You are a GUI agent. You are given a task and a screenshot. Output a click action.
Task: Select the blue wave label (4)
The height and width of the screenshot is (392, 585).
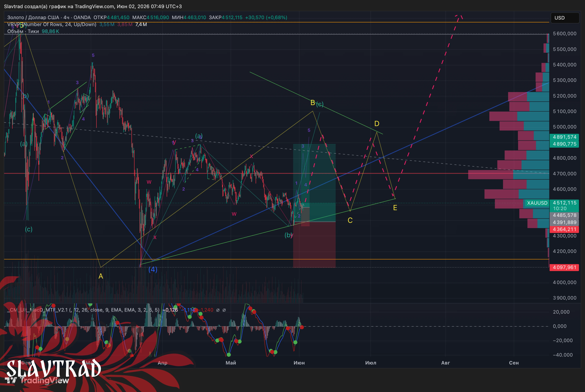click(x=153, y=269)
